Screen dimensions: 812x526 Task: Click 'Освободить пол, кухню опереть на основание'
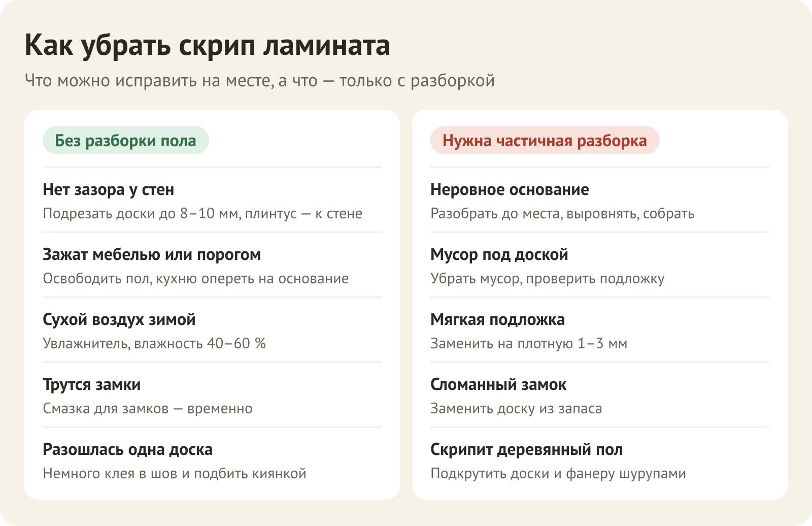196,278
